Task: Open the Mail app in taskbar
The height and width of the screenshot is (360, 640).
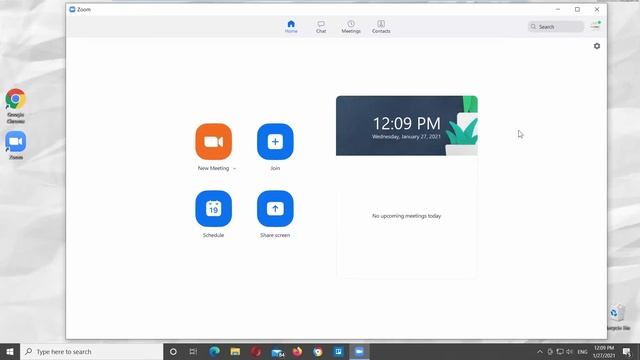Action: (x=278, y=352)
